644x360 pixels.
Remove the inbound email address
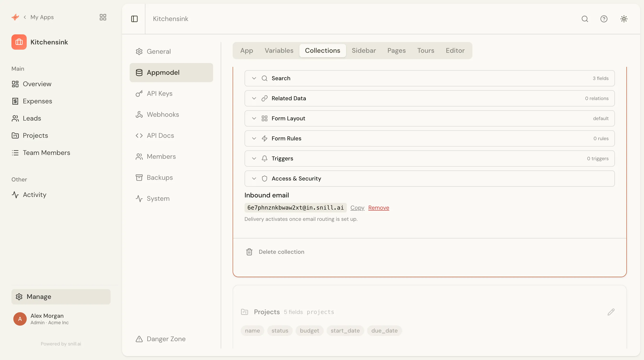[378, 207]
